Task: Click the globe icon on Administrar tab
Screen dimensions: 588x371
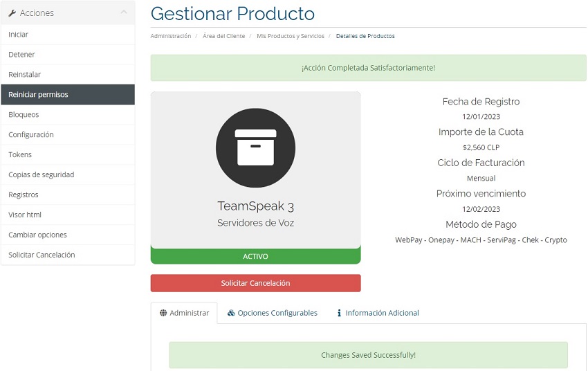Action: [x=163, y=313]
